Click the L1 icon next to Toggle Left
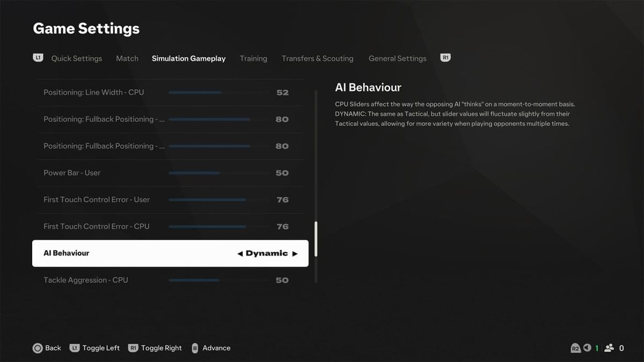The height and width of the screenshot is (362, 644). coord(74,348)
